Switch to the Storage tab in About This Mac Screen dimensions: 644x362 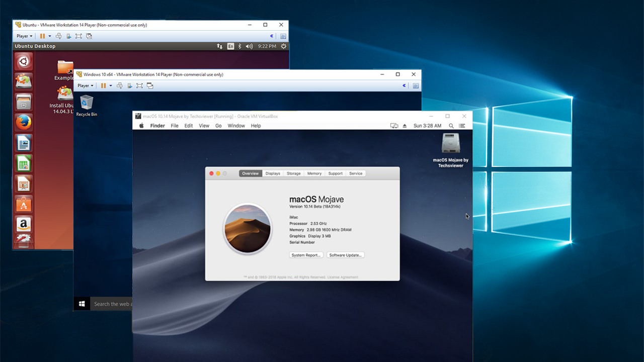[x=293, y=173]
